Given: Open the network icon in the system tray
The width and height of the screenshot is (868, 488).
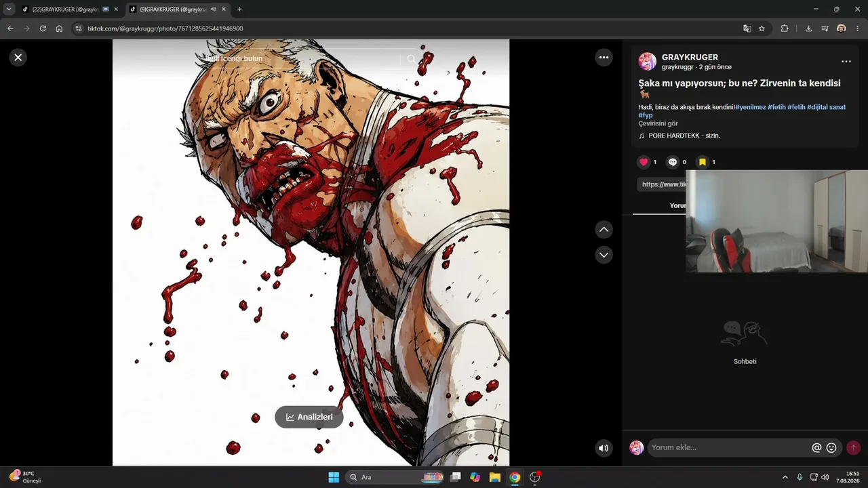Looking at the screenshot, I should pyautogui.click(x=814, y=477).
